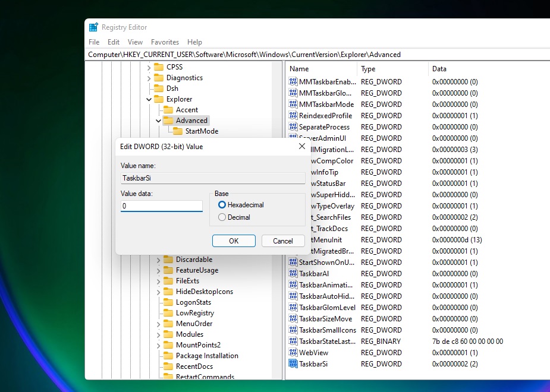550x392 pixels.
Task: Click the TaskbarGlomLevel value icon
Action: (293, 307)
